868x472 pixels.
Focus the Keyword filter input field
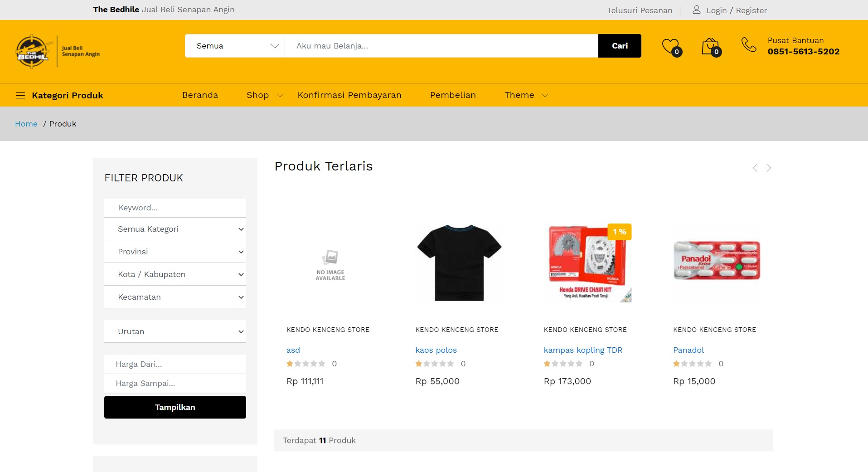(x=175, y=208)
